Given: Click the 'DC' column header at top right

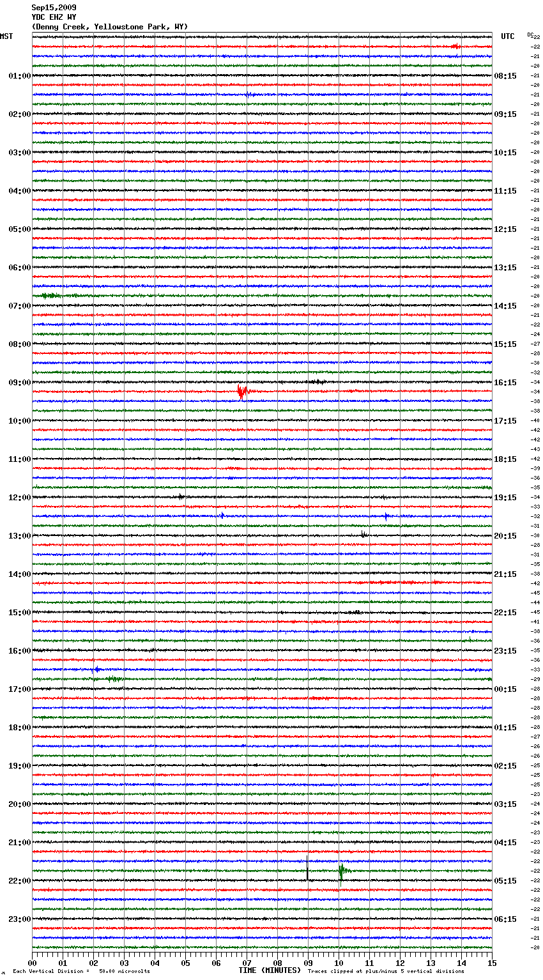Looking at the screenshot, I should pos(530,34).
